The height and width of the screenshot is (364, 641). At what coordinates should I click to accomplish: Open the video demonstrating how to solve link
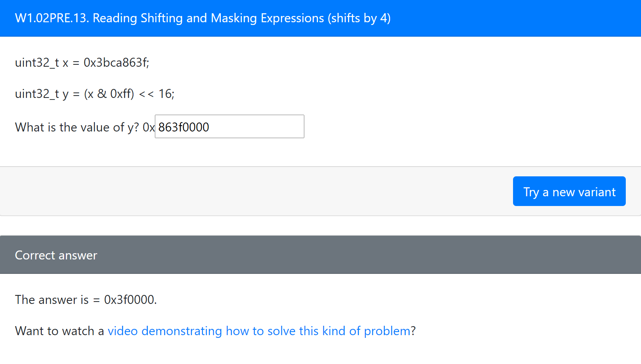[259, 331]
